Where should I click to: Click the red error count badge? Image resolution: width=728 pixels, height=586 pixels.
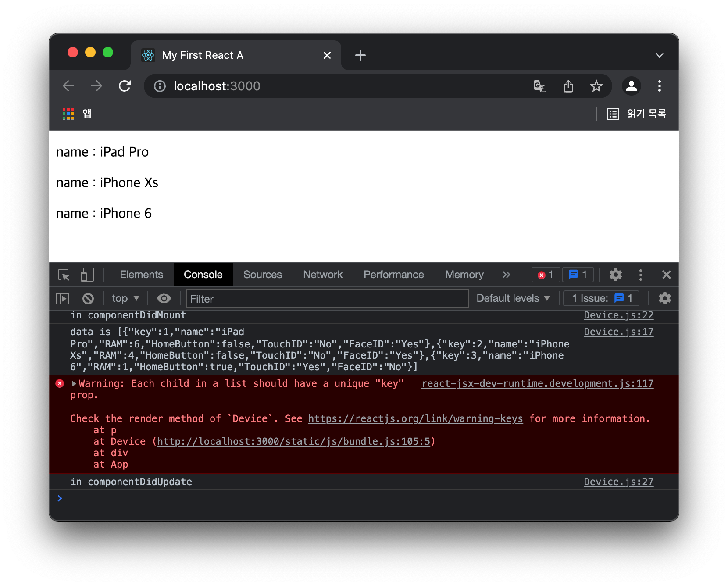coord(546,275)
